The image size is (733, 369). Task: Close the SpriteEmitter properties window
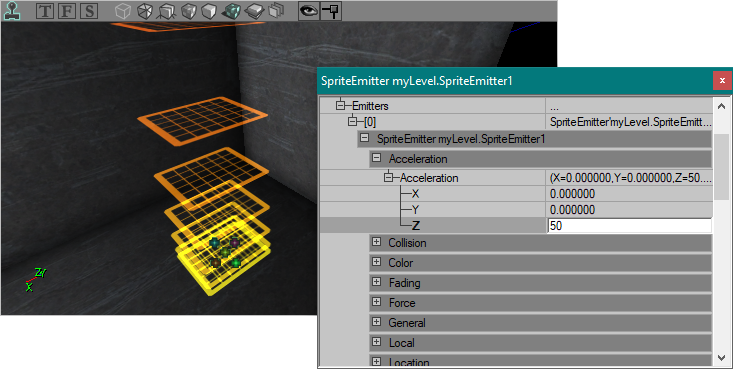tap(722, 80)
